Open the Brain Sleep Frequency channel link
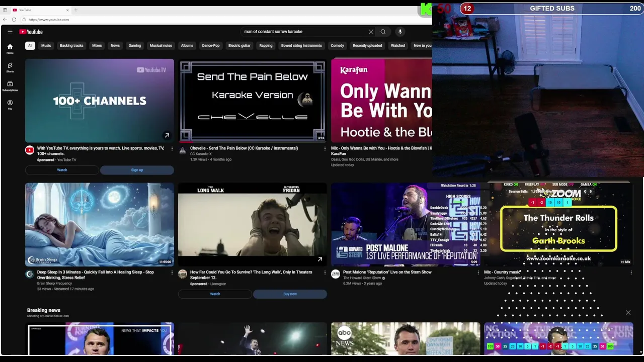 (x=54, y=284)
